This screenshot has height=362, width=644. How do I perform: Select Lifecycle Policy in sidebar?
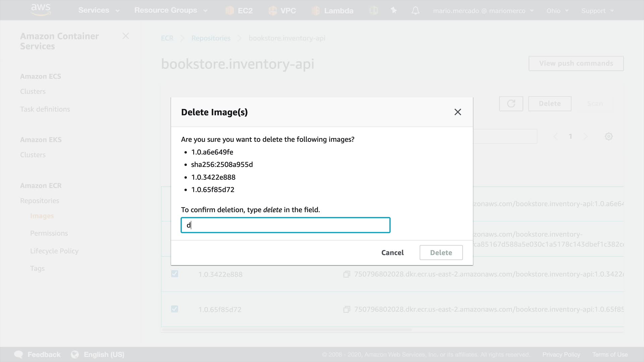click(x=54, y=251)
